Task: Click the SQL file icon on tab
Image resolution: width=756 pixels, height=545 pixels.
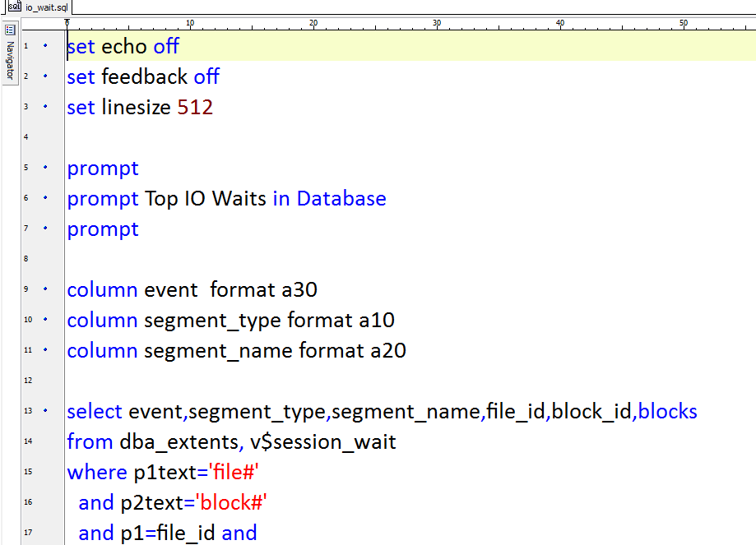Action: pos(15,7)
